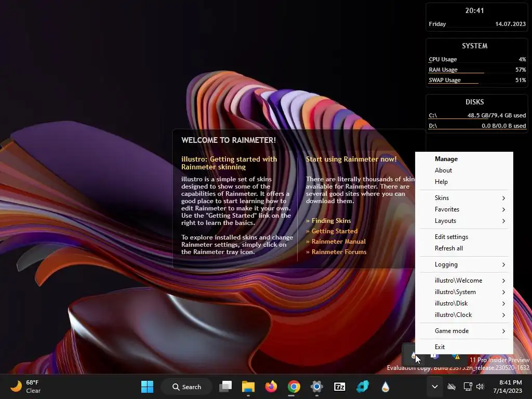Expand the illustro\Disk submenu

pyautogui.click(x=464, y=303)
